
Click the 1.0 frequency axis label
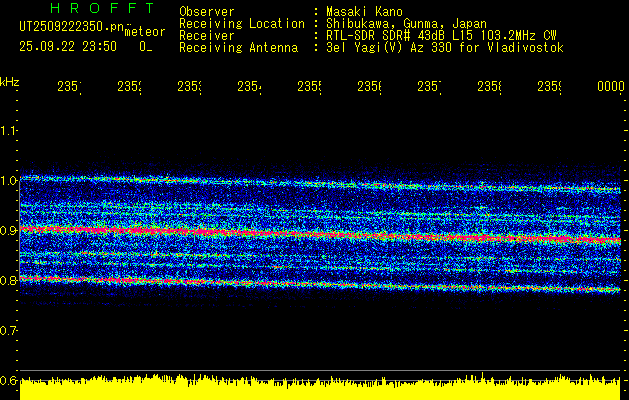pyautogui.click(x=8, y=181)
